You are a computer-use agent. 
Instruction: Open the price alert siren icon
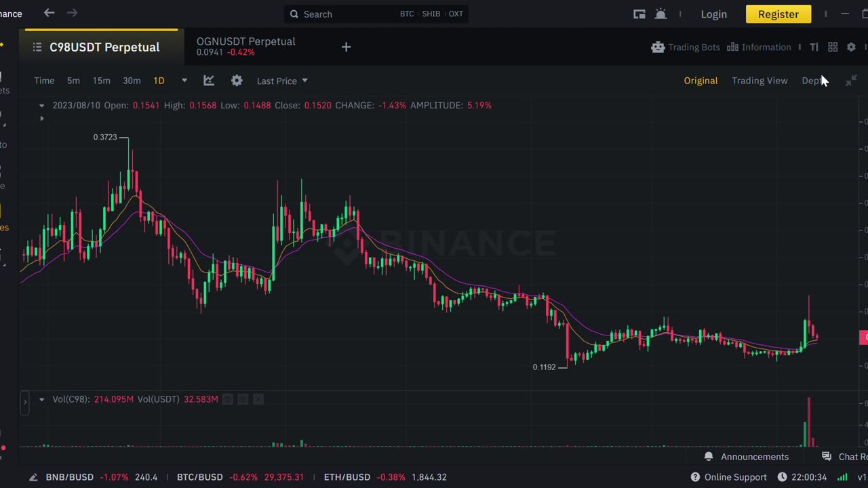(660, 14)
